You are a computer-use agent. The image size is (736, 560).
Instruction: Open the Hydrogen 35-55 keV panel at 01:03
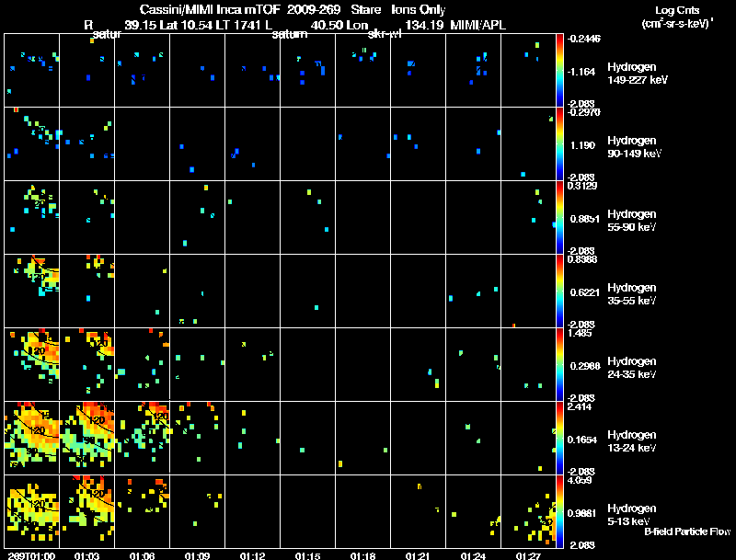pos(86,291)
